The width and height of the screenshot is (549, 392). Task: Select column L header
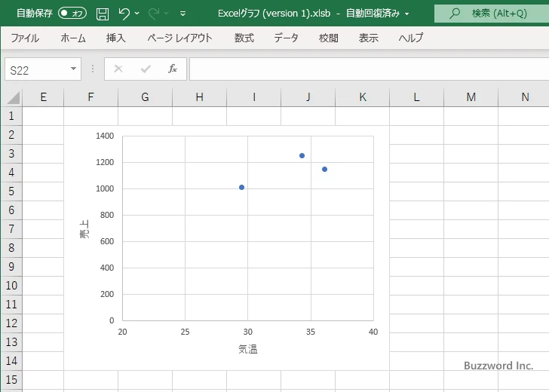coord(416,97)
